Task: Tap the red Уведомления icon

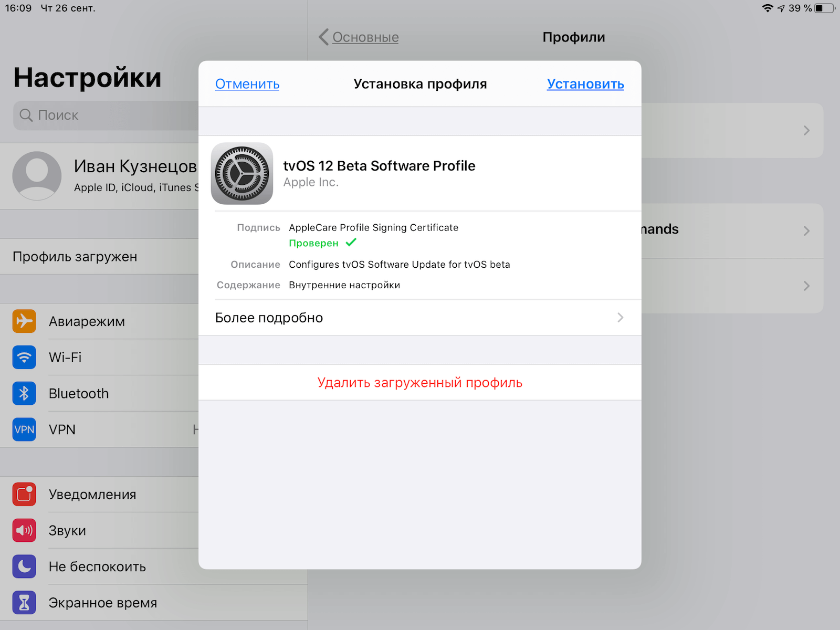Action: click(24, 495)
